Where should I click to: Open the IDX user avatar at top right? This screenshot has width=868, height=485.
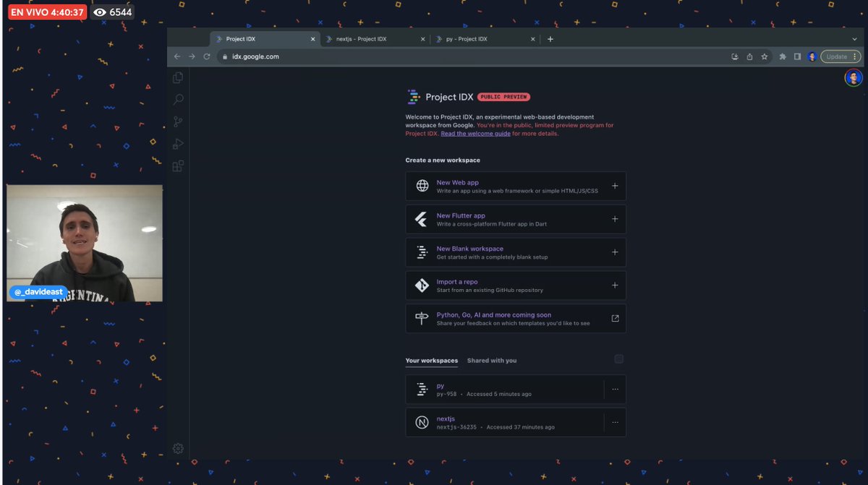pyautogui.click(x=854, y=77)
